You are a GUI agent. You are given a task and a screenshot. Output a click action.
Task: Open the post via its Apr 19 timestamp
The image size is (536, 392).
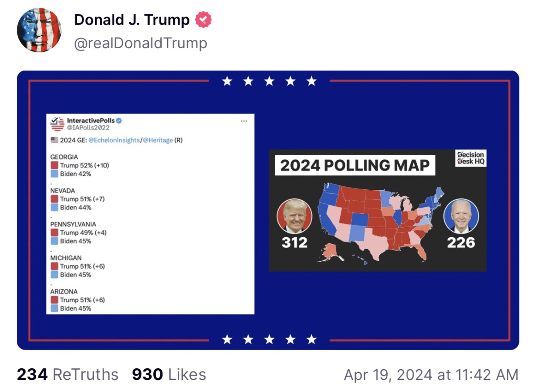pyautogui.click(x=430, y=375)
